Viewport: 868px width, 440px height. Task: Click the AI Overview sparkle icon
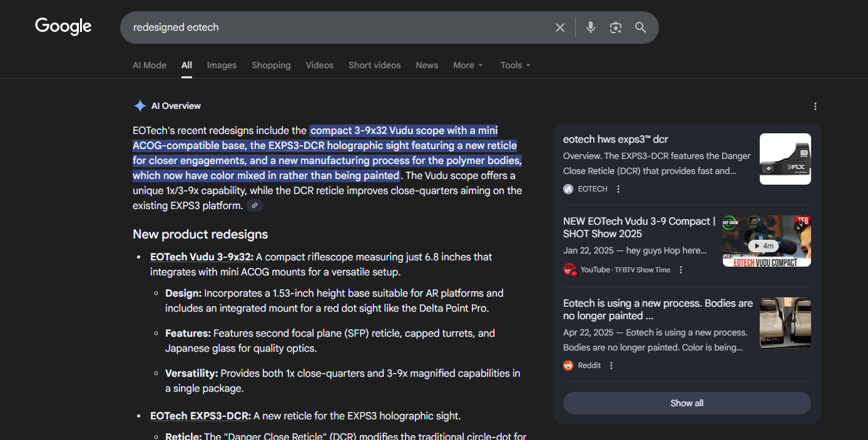pyautogui.click(x=140, y=106)
